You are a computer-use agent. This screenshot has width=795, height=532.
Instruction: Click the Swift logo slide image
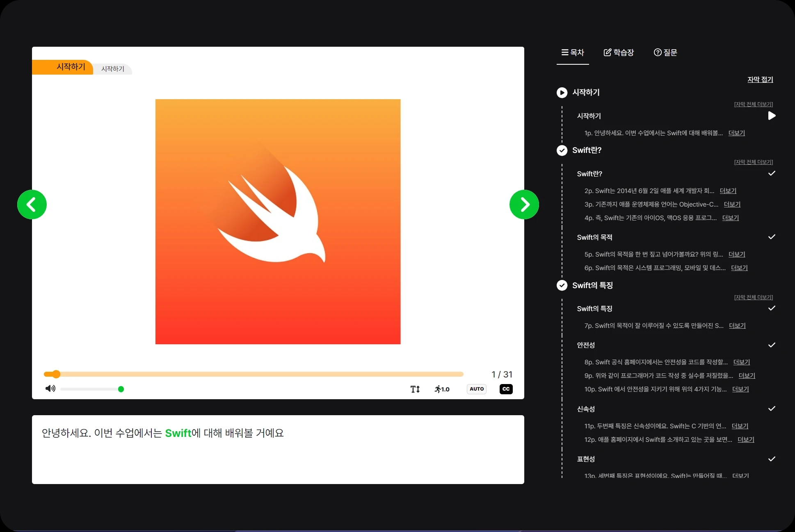click(278, 222)
